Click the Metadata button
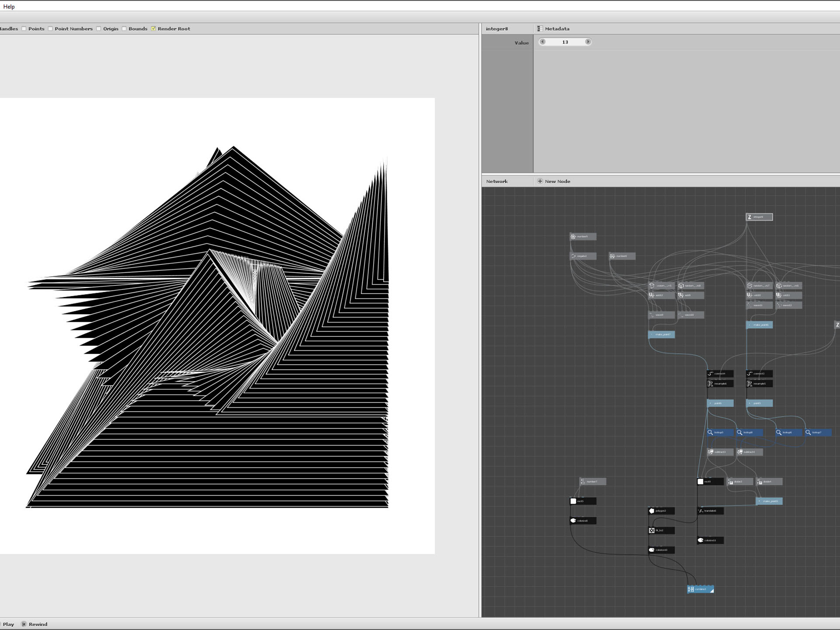The height and width of the screenshot is (630, 840). (553, 29)
